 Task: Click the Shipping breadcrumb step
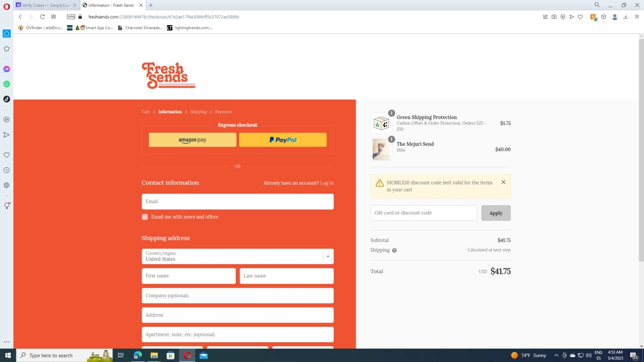pos(198,112)
